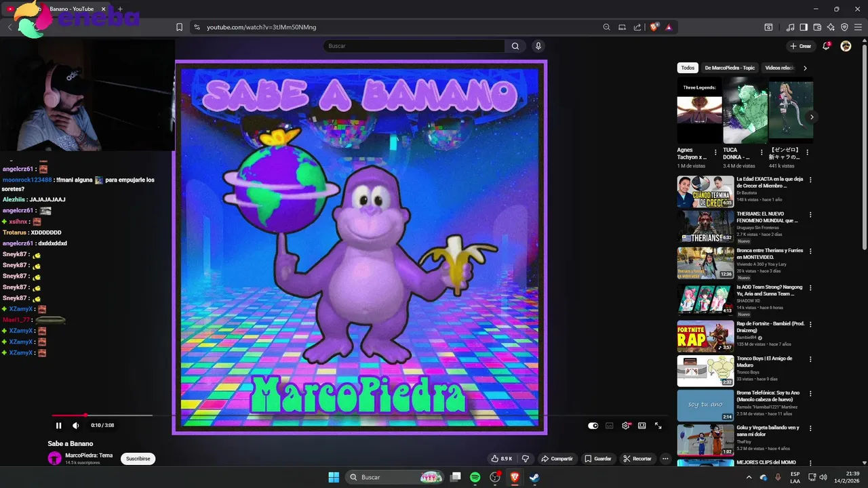Open the player settings gear
Viewport: 868px width, 488px height.
pos(626,426)
